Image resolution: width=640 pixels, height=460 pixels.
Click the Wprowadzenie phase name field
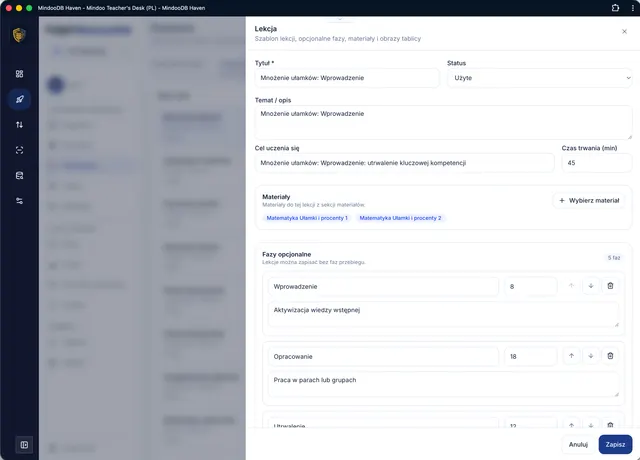383,287
